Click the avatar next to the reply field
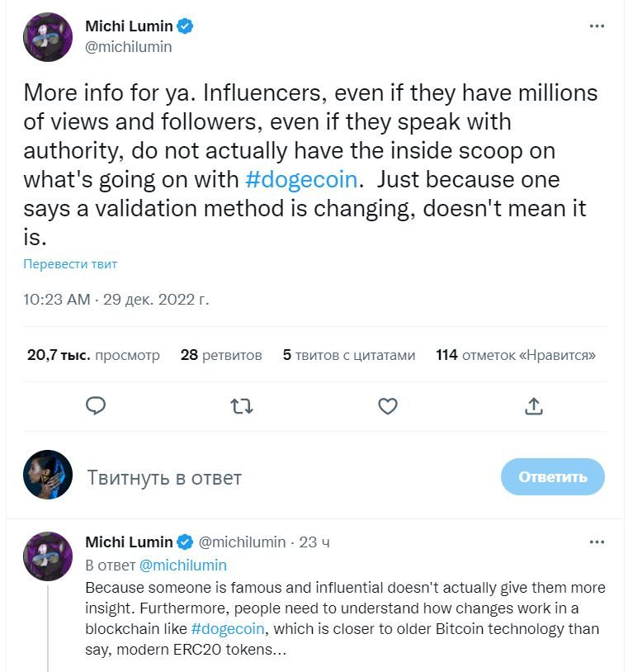Screen dimensions: 633x672 point(48,475)
